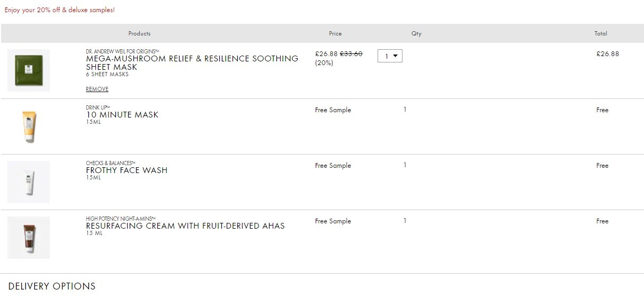Click the Products column header
Screen dimensions: 644x298
pos(139,33)
